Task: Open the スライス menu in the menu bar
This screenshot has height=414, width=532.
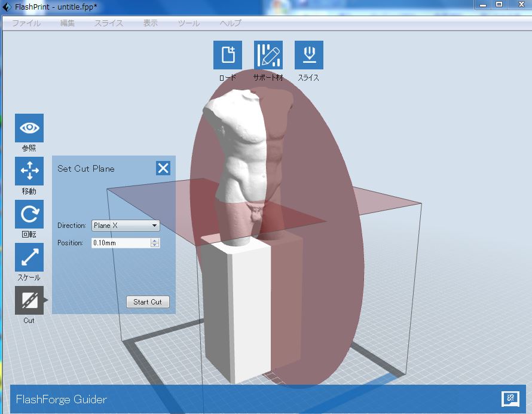Action: click(x=109, y=23)
